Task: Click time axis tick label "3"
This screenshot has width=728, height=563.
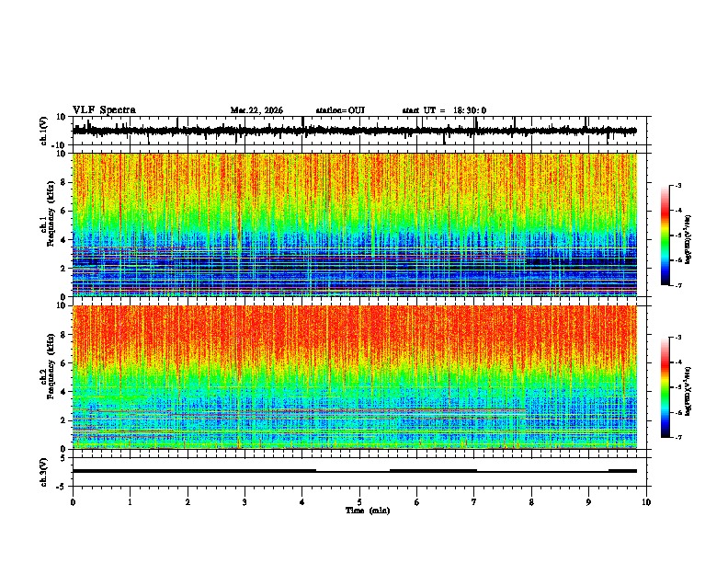Action: (x=245, y=502)
